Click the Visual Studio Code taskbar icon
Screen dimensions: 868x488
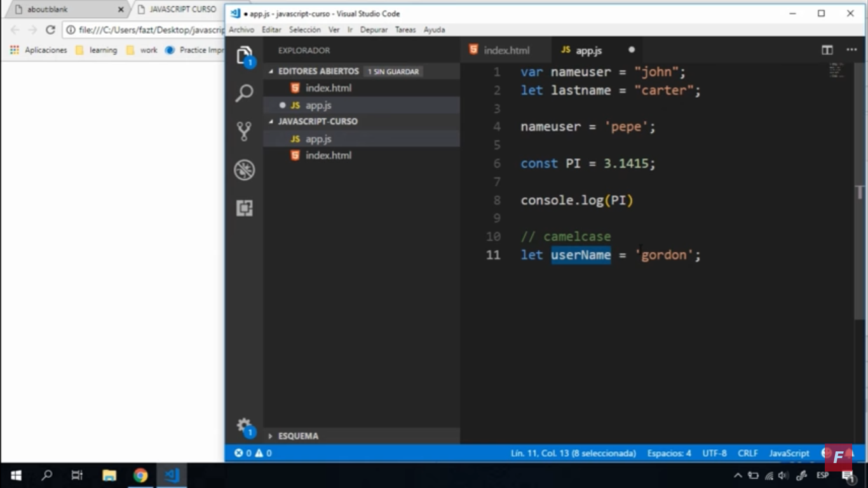(x=172, y=475)
